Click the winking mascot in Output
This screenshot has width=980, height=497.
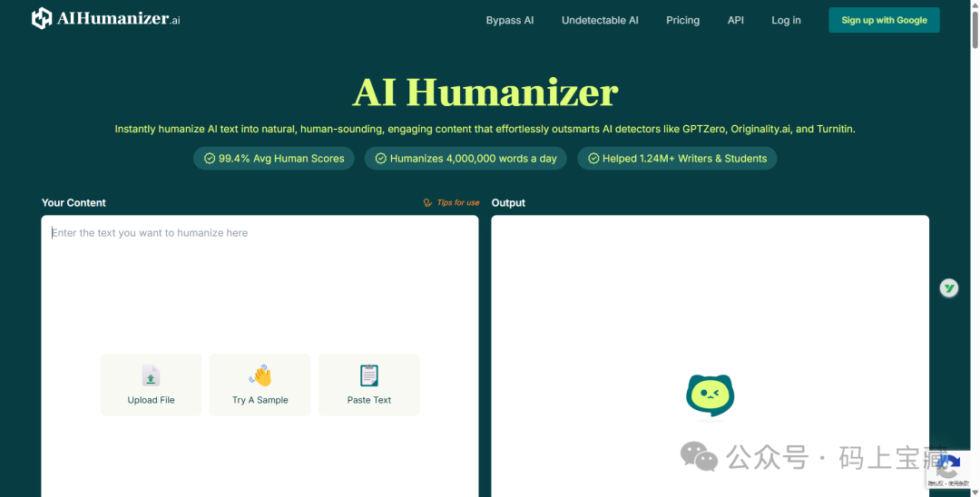point(710,395)
